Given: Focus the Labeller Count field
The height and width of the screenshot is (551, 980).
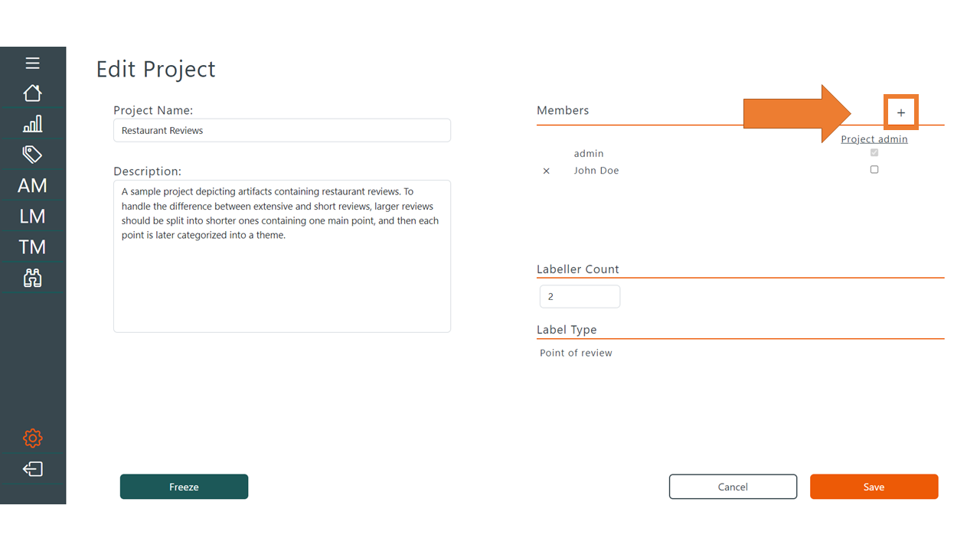Looking at the screenshot, I should (x=580, y=296).
